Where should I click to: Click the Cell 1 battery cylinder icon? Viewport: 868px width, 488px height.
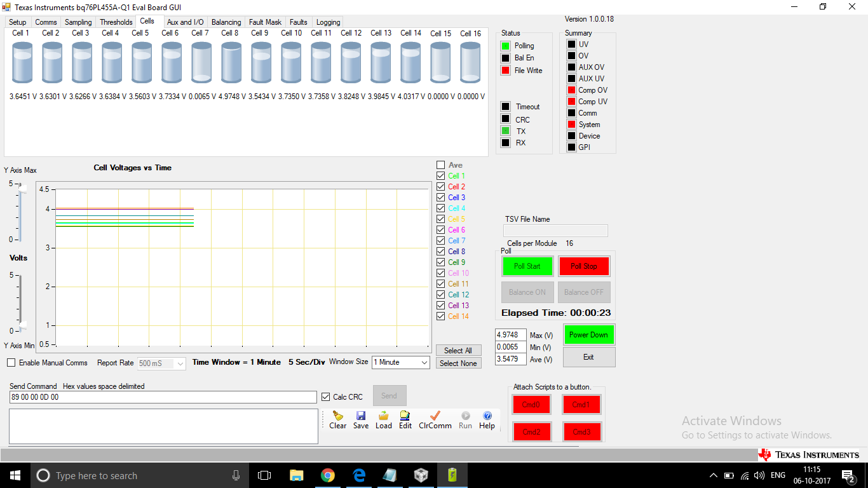22,63
